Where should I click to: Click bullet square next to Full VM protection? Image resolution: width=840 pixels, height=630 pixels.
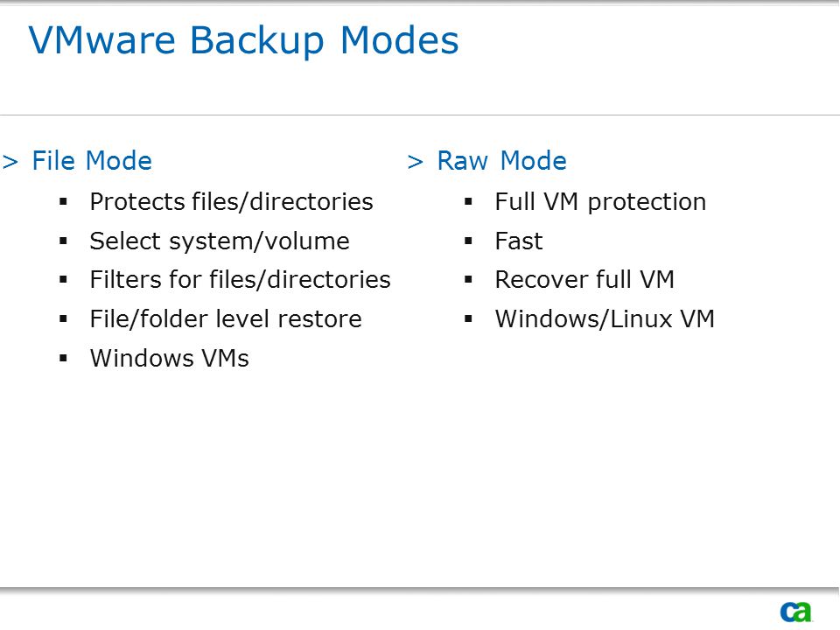pyautogui.click(x=468, y=202)
